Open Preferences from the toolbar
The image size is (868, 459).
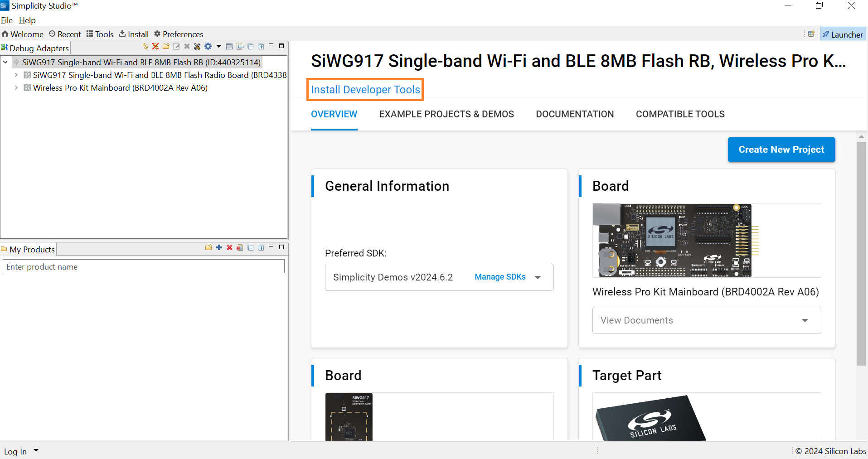179,34
